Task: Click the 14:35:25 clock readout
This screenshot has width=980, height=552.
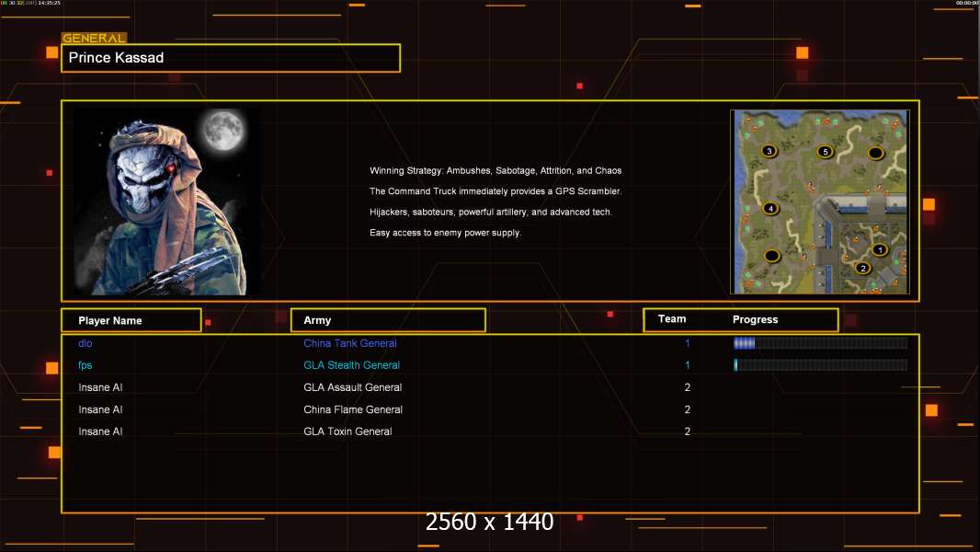Action: pyautogui.click(x=50, y=3)
